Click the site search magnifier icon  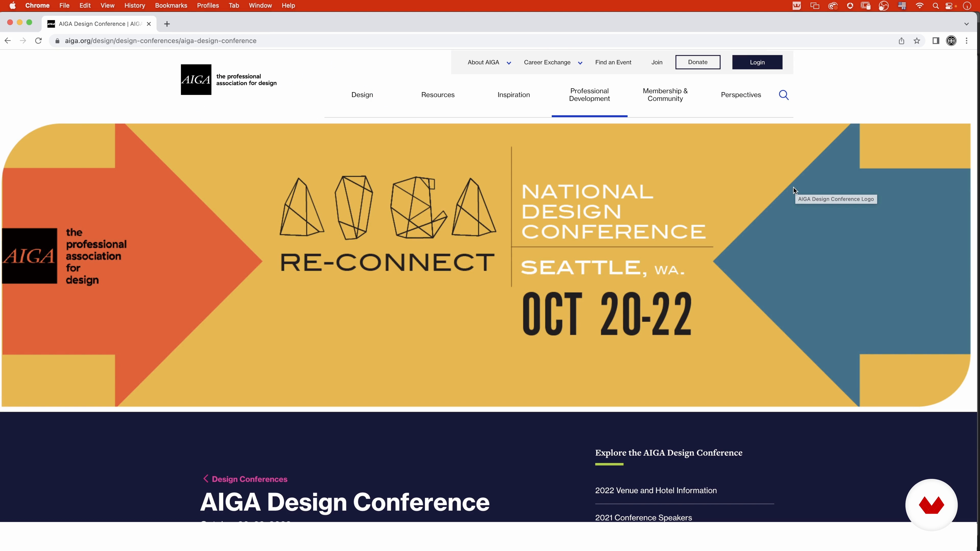point(784,95)
